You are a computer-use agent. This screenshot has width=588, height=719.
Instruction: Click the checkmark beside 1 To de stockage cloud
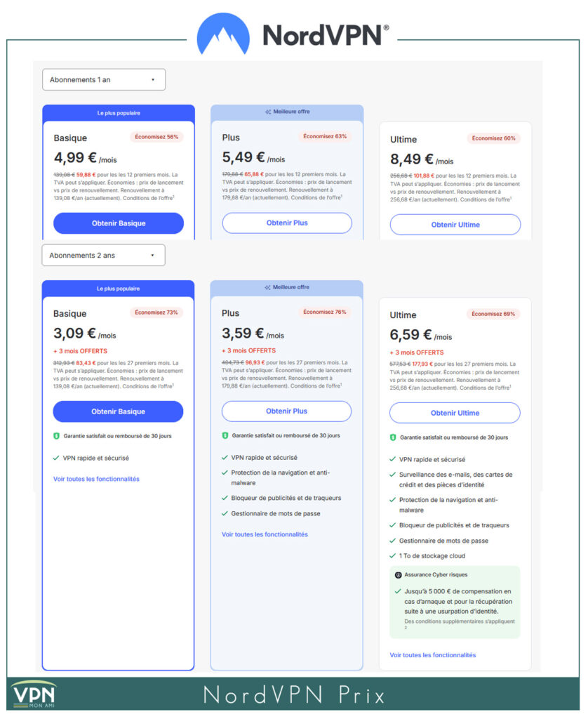click(391, 555)
